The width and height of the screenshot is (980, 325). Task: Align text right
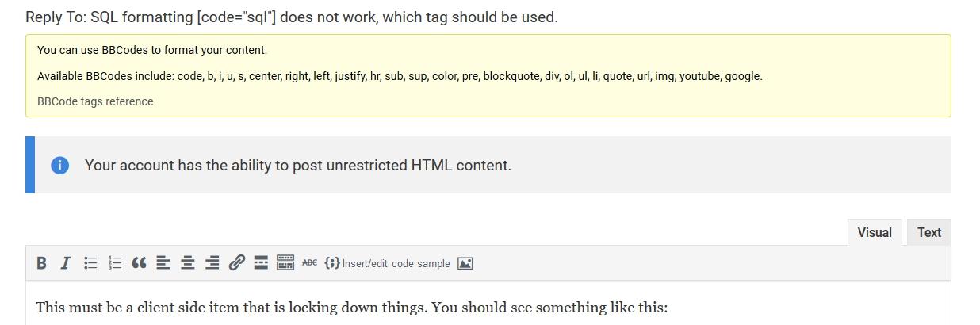(212, 263)
